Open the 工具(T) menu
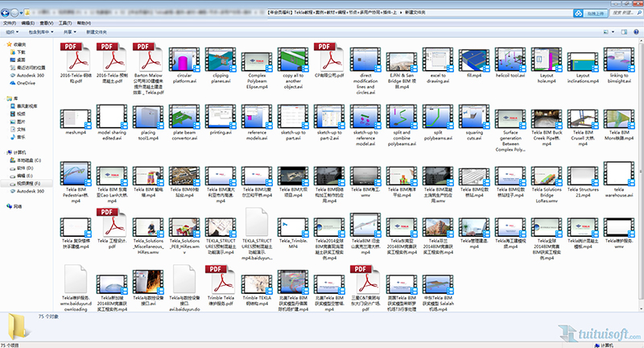 tap(64, 23)
